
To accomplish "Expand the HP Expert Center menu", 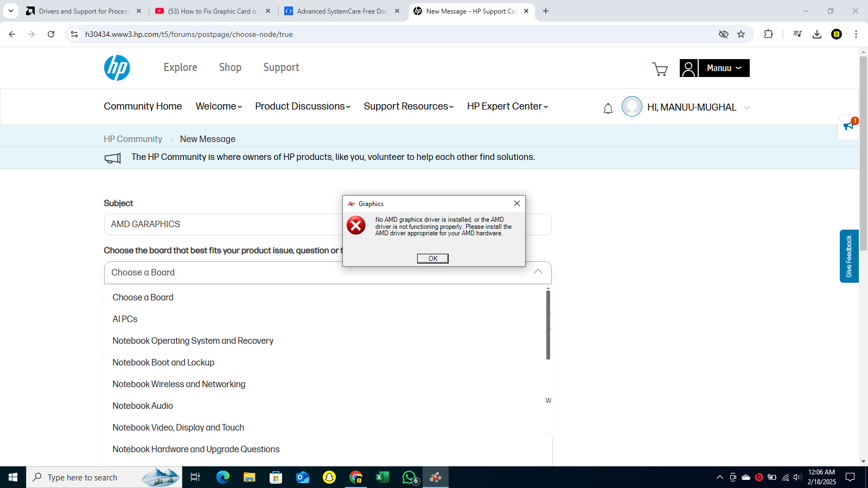I will coord(508,106).
